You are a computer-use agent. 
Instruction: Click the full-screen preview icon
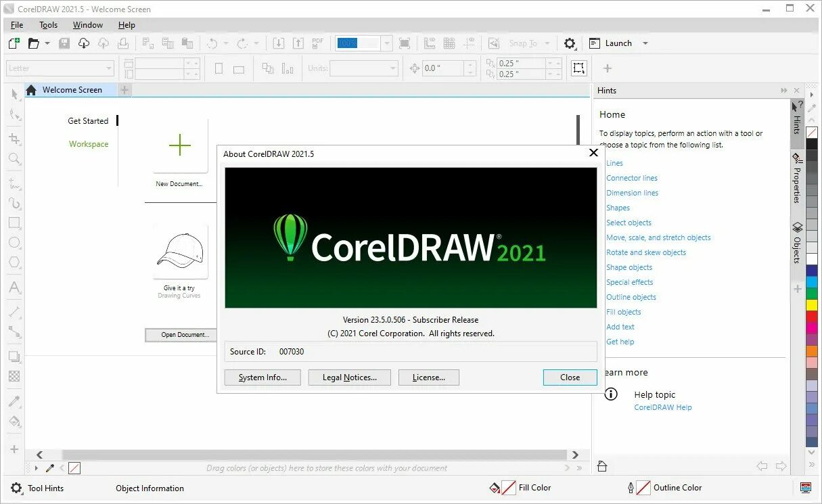(x=405, y=43)
